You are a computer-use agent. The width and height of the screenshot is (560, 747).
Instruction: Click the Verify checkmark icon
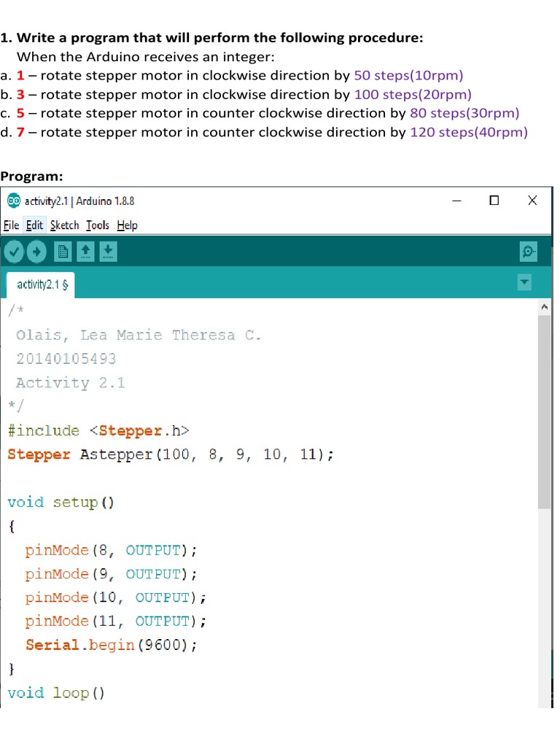pos(14,252)
